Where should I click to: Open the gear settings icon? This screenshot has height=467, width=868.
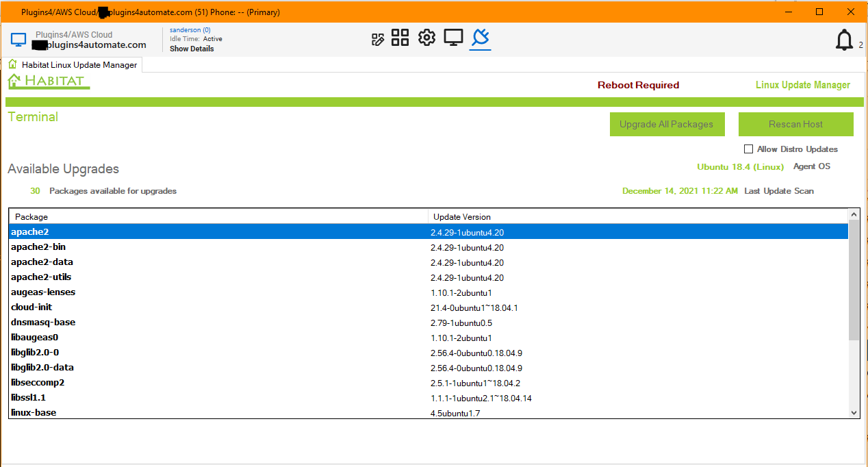click(426, 38)
